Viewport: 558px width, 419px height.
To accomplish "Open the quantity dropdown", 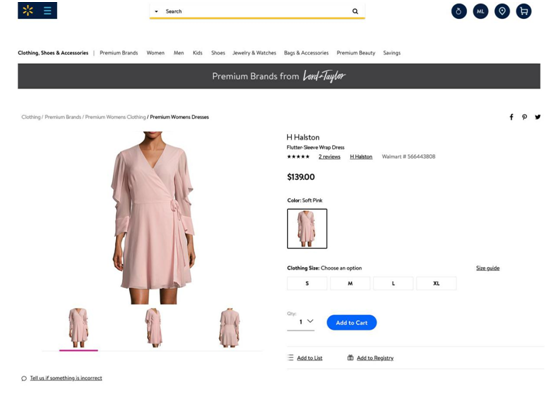I will pyautogui.click(x=301, y=321).
